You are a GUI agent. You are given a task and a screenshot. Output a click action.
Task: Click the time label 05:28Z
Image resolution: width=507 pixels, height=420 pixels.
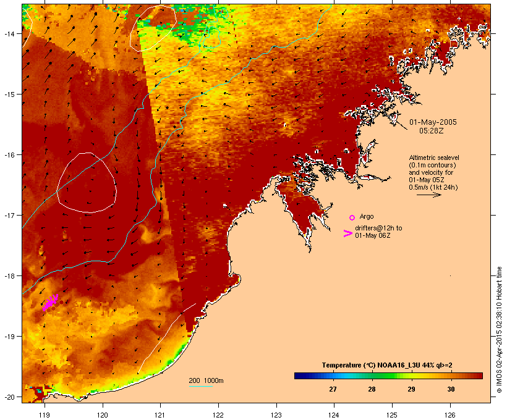click(432, 131)
